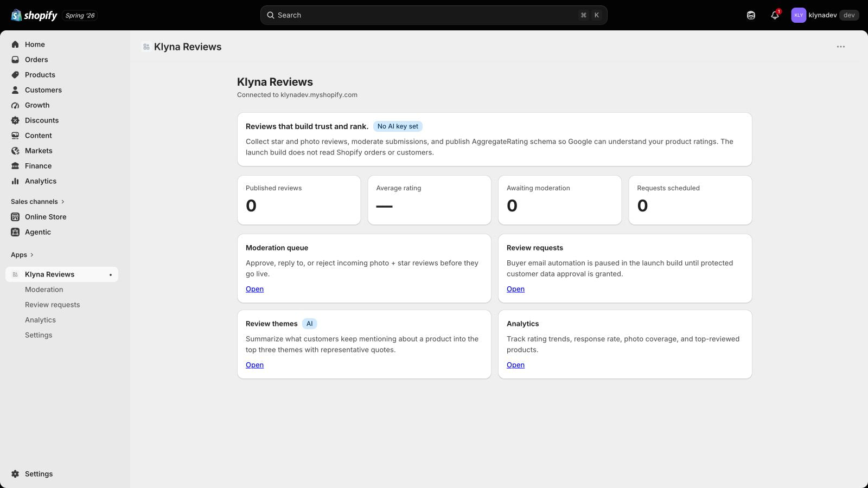Open the Agentic sales channel
The image size is (868, 488).
click(x=38, y=232)
